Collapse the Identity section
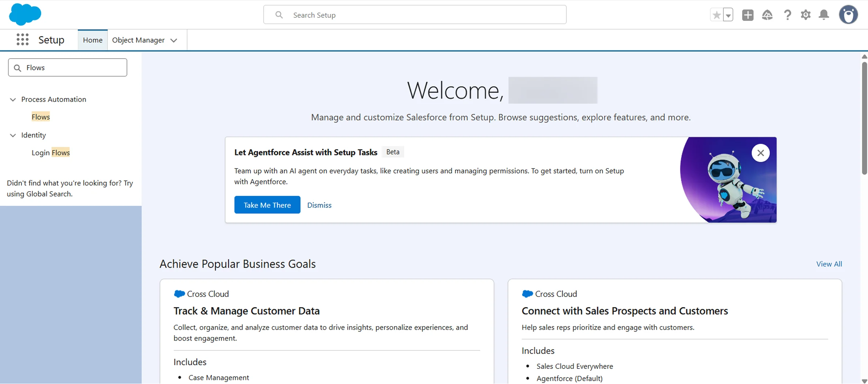Viewport: 868px width, 384px height. tap(13, 135)
